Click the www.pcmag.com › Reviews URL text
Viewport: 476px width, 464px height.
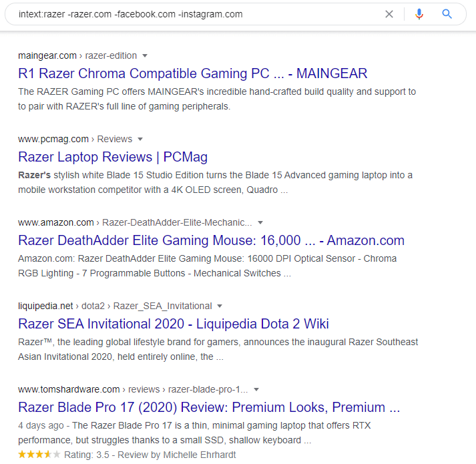click(x=75, y=140)
